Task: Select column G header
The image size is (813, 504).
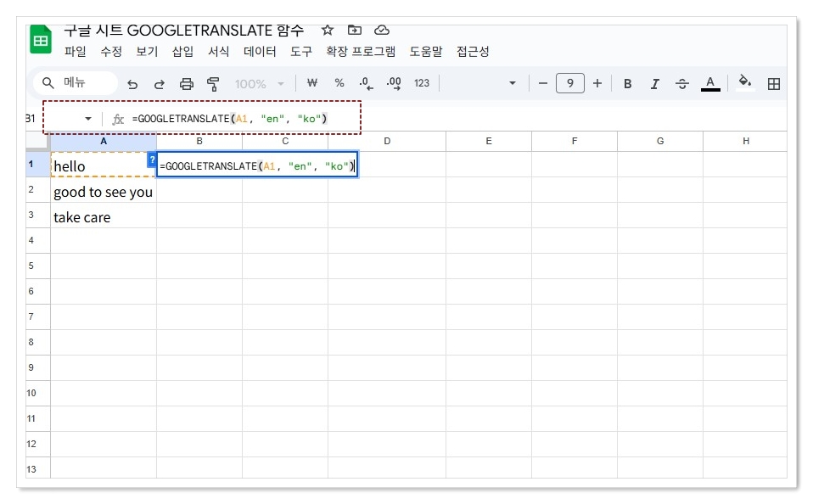Action: click(660, 141)
